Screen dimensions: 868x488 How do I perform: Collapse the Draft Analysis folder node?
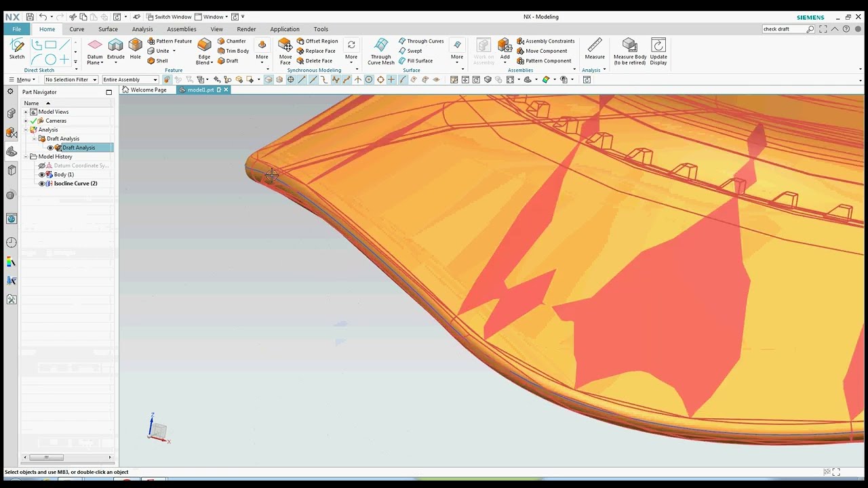coord(35,138)
